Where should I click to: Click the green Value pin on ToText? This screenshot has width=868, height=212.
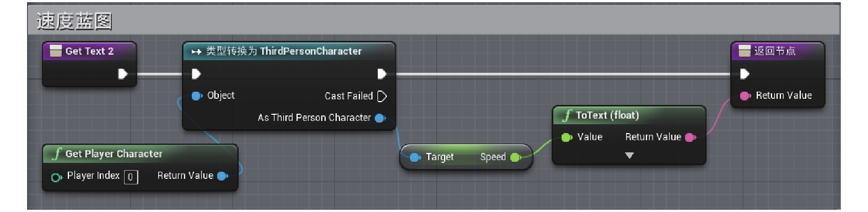567,137
